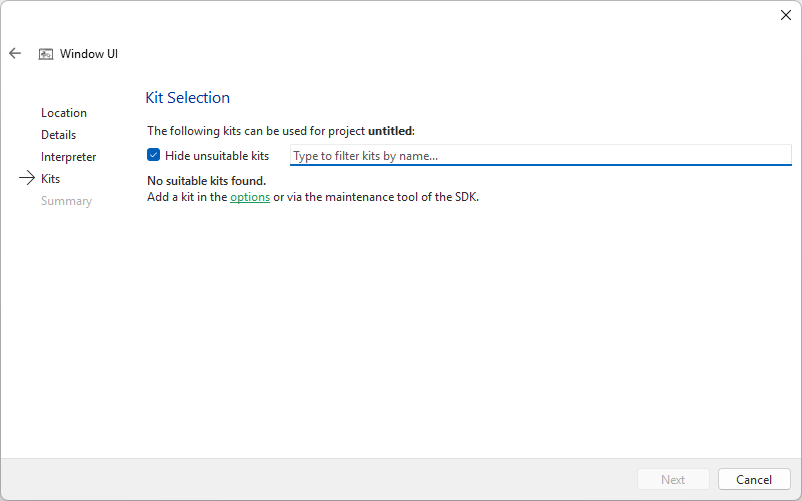Click the greyed-out Summary step
This screenshot has height=501, width=802.
pyautogui.click(x=66, y=201)
